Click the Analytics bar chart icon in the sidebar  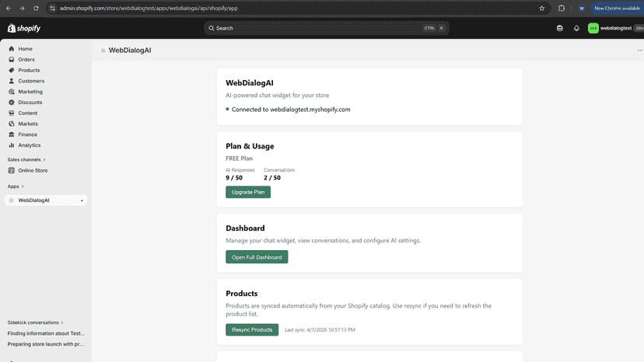pyautogui.click(x=12, y=145)
